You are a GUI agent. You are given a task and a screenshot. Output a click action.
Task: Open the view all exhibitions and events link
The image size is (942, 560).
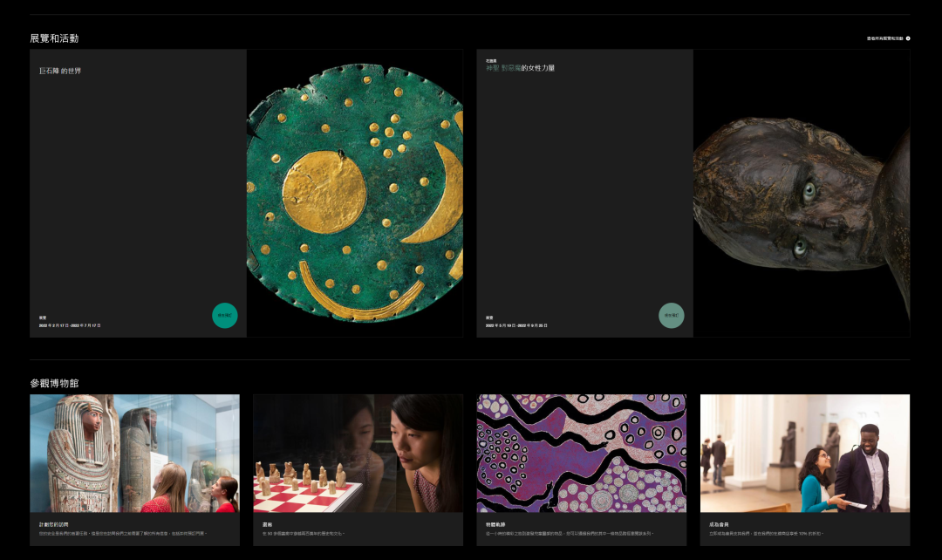(x=884, y=38)
